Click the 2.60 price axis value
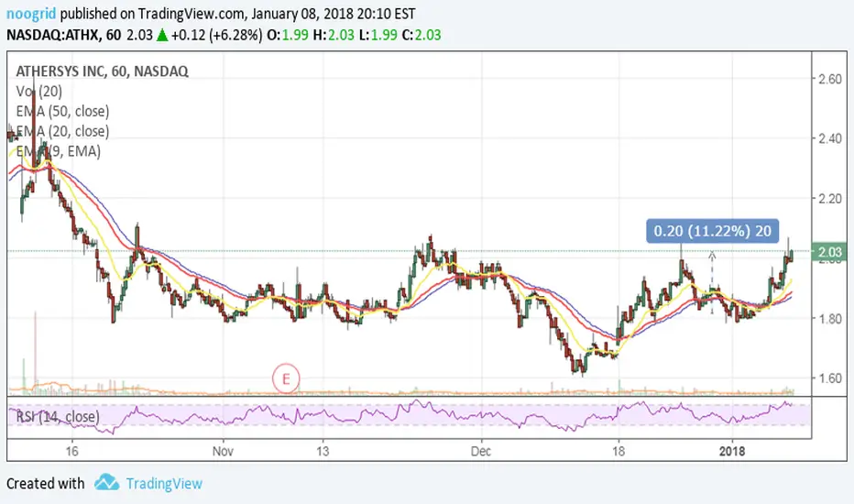This screenshot has height=504, width=854. point(830,79)
